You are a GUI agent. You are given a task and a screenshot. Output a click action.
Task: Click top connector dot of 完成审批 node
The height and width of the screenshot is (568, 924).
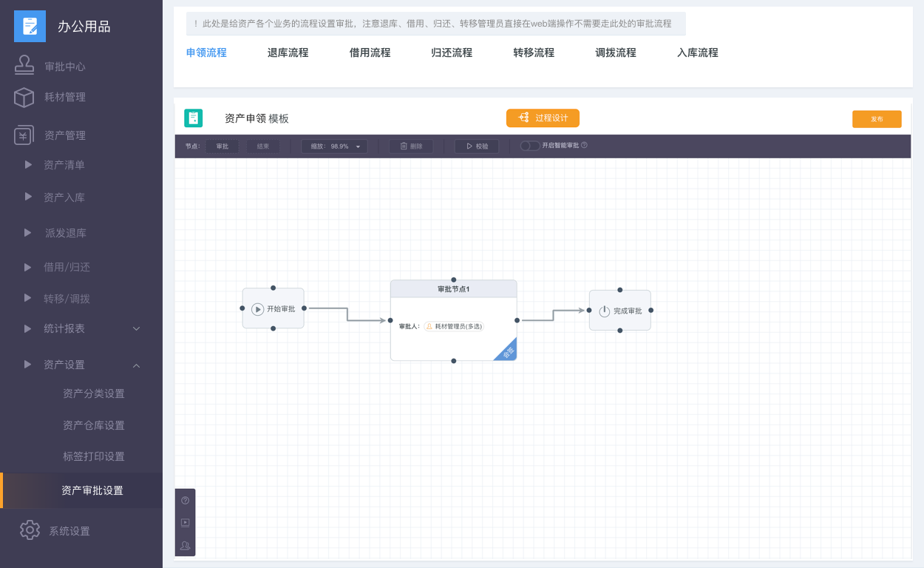pos(619,290)
